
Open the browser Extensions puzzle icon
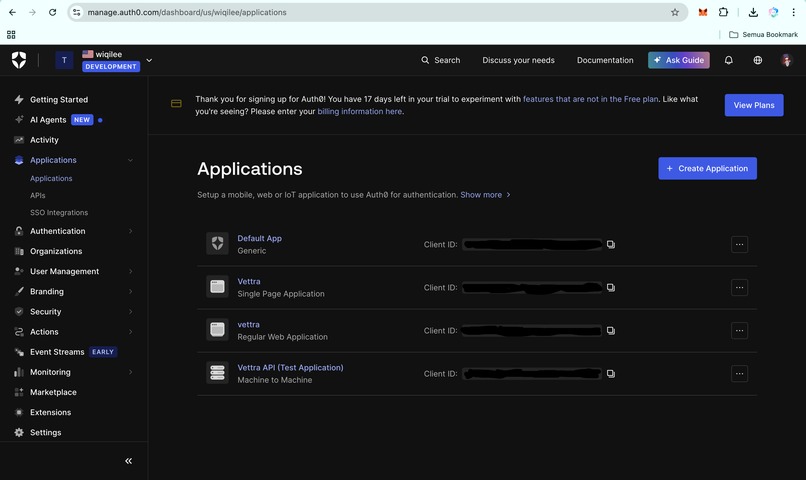[723, 12]
